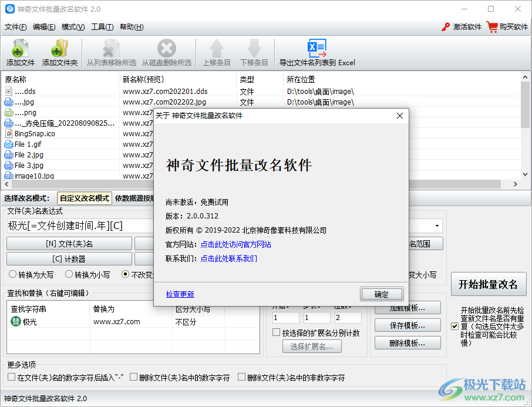Open the Edit menu
Viewport: 532px width, 407px height.
pyautogui.click(x=44, y=27)
